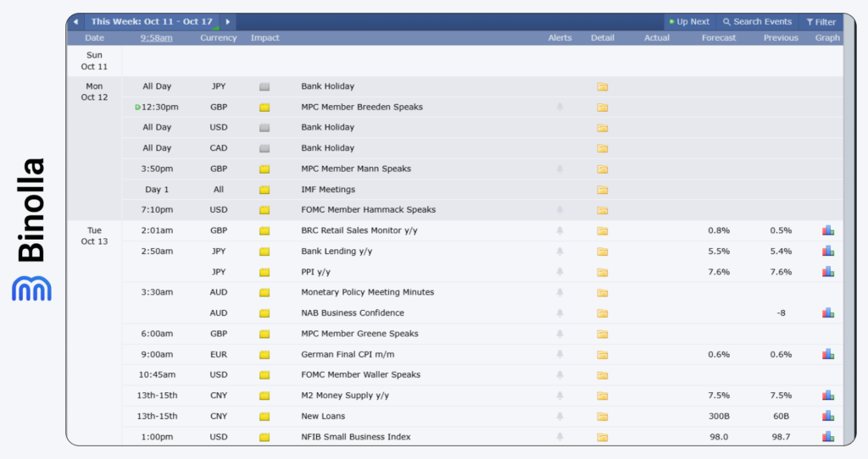Show graph for NFIB Small Business Index
The height and width of the screenshot is (459, 868).
828,436
